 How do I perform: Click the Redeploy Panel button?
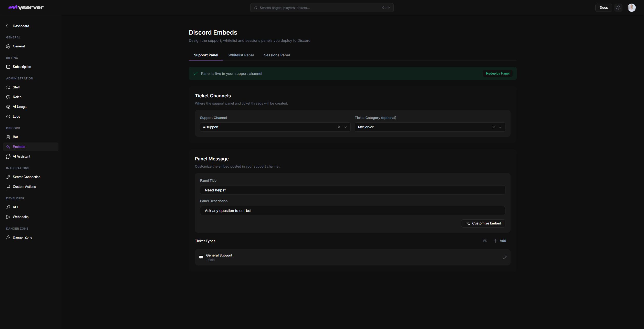[497, 74]
